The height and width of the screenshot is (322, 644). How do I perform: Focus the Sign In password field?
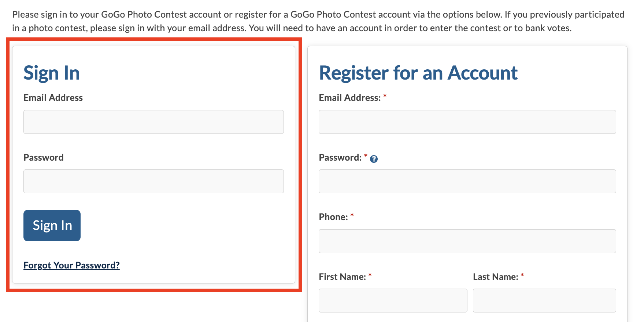pos(153,181)
